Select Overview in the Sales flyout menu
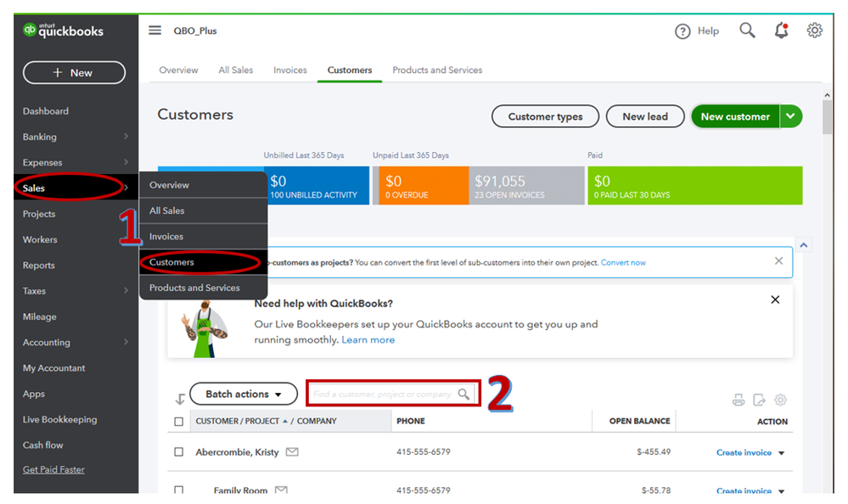Viewport: 848px width, 504px height. tap(204, 185)
